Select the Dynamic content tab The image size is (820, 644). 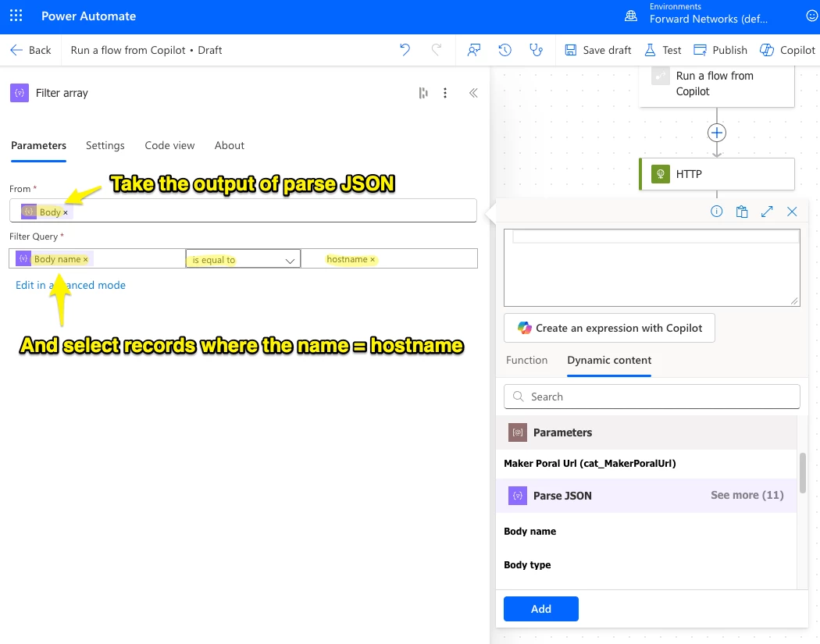tap(609, 360)
